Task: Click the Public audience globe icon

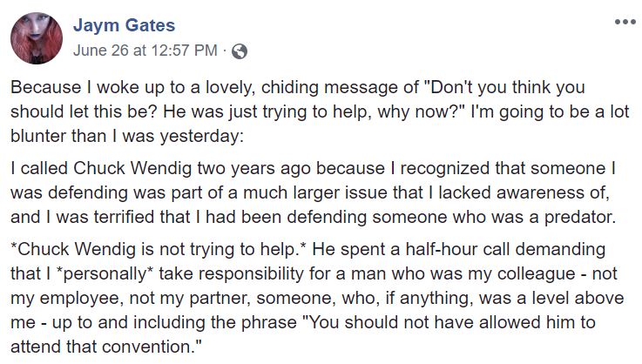Action: [x=240, y=51]
